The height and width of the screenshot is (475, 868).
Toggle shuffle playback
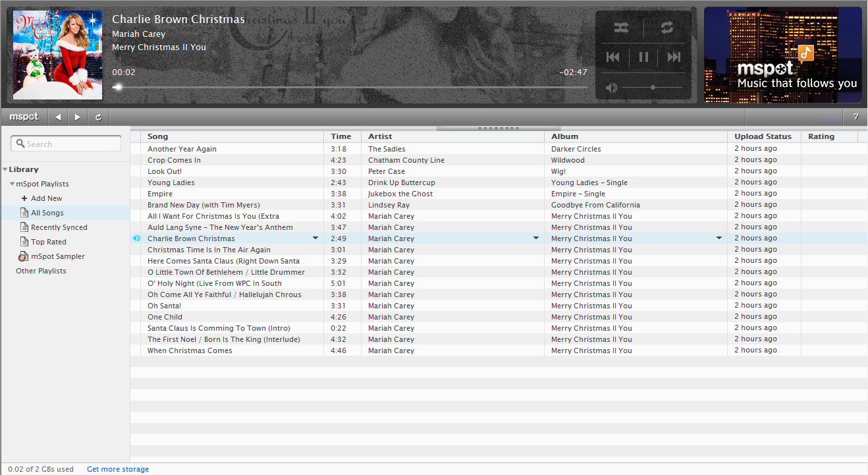(x=621, y=28)
